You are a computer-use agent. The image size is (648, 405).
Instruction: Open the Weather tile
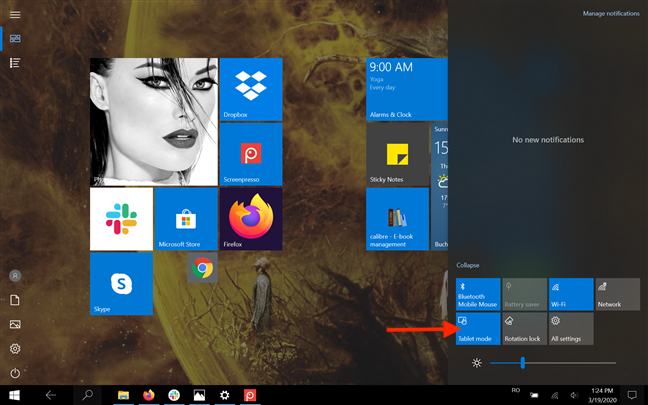440,186
